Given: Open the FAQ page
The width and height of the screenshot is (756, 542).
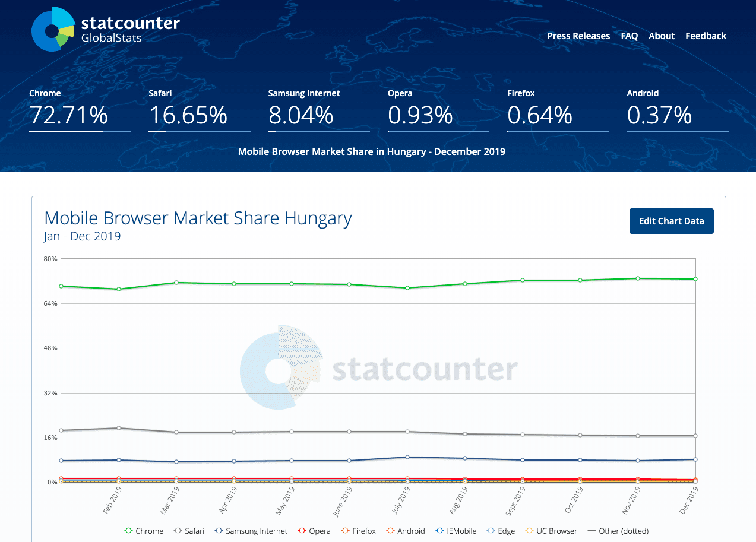Looking at the screenshot, I should [x=629, y=36].
